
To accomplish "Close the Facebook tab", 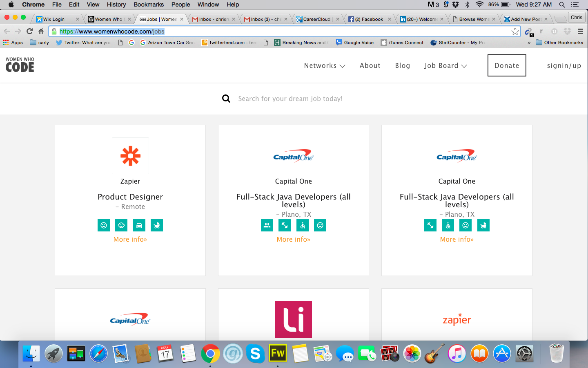I will pyautogui.click(x=390, y=19).
